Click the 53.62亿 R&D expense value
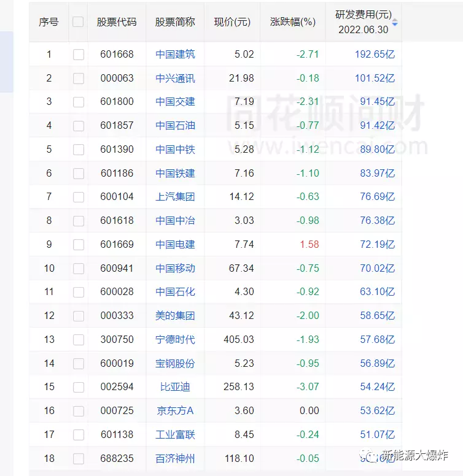Screen dimensions: 463x476 (x=377, y=411)
